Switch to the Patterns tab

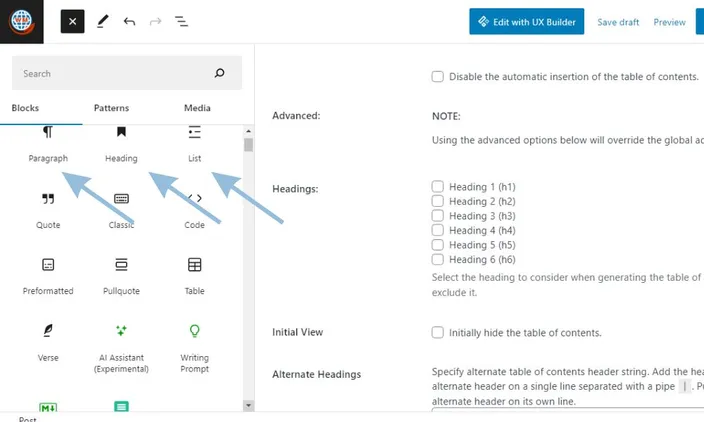111,108
